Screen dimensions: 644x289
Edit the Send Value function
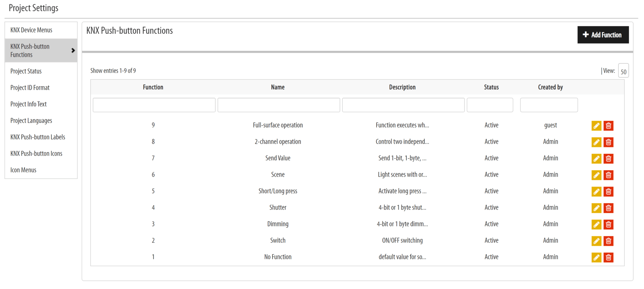[596, 158]
